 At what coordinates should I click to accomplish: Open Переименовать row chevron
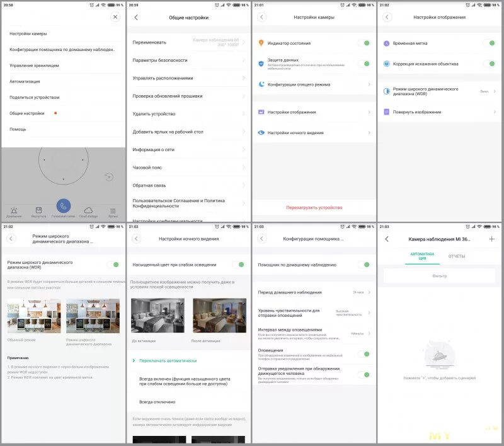click(x=243, y=42)
